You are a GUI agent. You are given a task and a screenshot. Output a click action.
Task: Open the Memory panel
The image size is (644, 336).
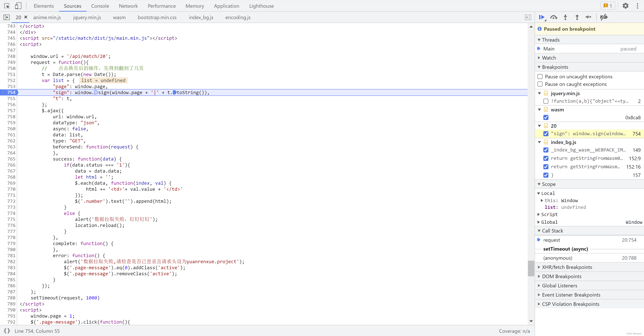tap(195, 6)
